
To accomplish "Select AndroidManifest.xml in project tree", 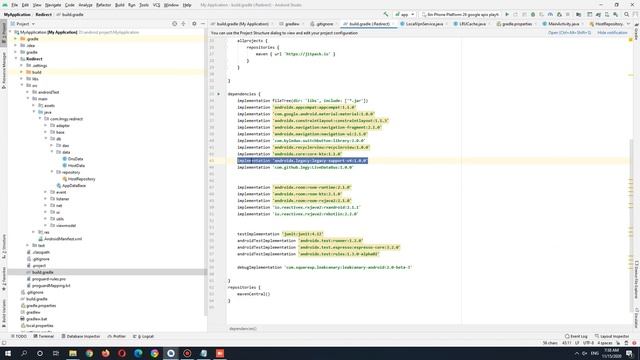I will [60, 239].
